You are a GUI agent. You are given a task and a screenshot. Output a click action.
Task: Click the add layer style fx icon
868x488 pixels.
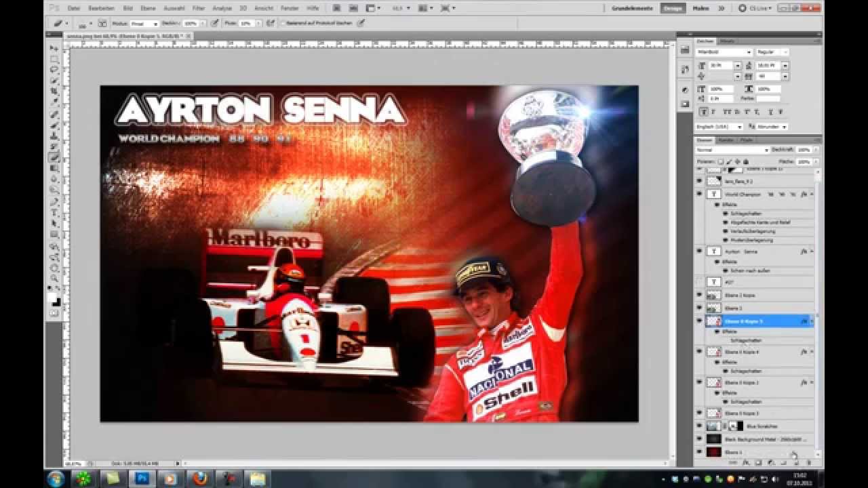click(x=745, y=462)
